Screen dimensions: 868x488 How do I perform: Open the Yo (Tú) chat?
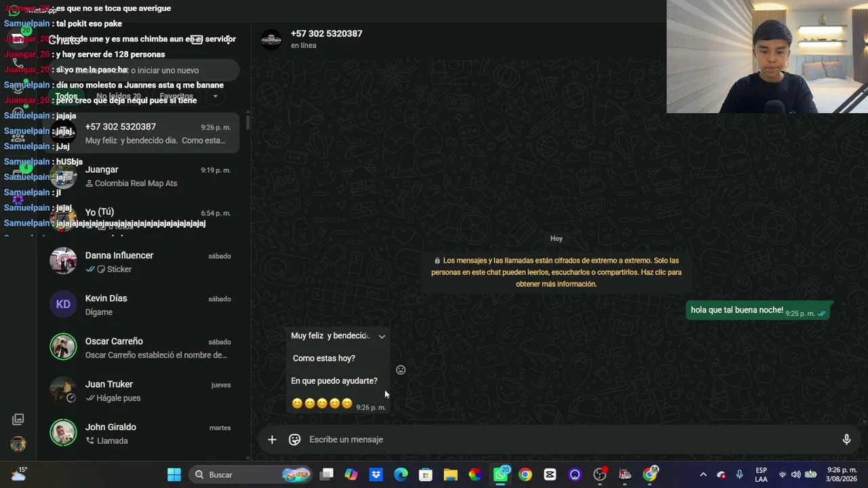coord(141,219)
